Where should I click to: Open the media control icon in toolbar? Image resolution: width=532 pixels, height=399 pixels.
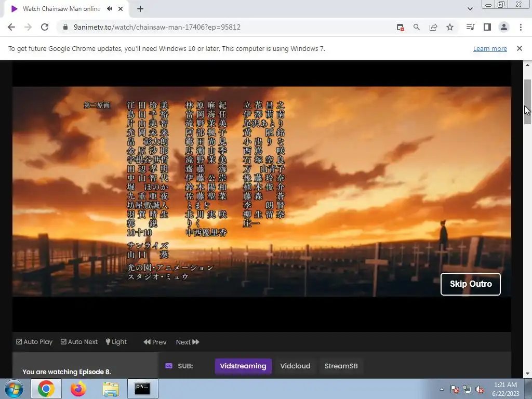[x=471, y=27]
